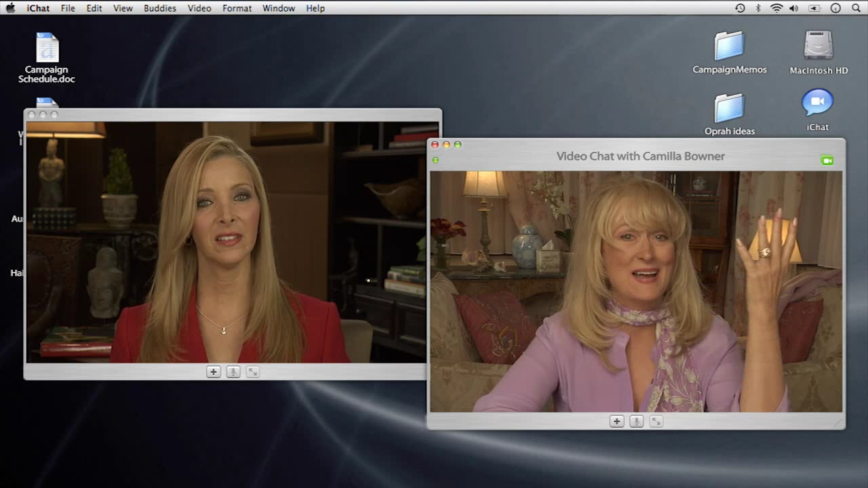Open the iChat application menu
The width and height of the screenshot is (868, 488).
pyautogui.click(x=38, y=8)
